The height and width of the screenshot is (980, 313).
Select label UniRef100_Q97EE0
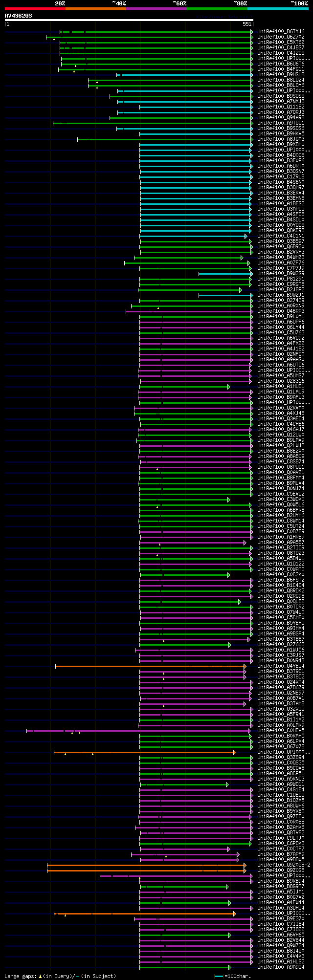point(281,816)
